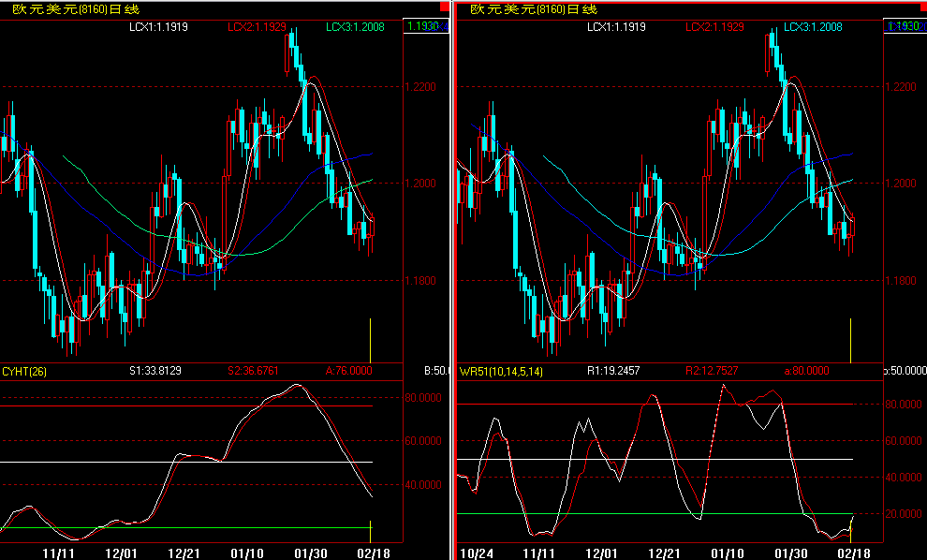Click 40.0000 on WR51 indicator scale
Screen dimensions: 927x560
[x=904, y=478]
